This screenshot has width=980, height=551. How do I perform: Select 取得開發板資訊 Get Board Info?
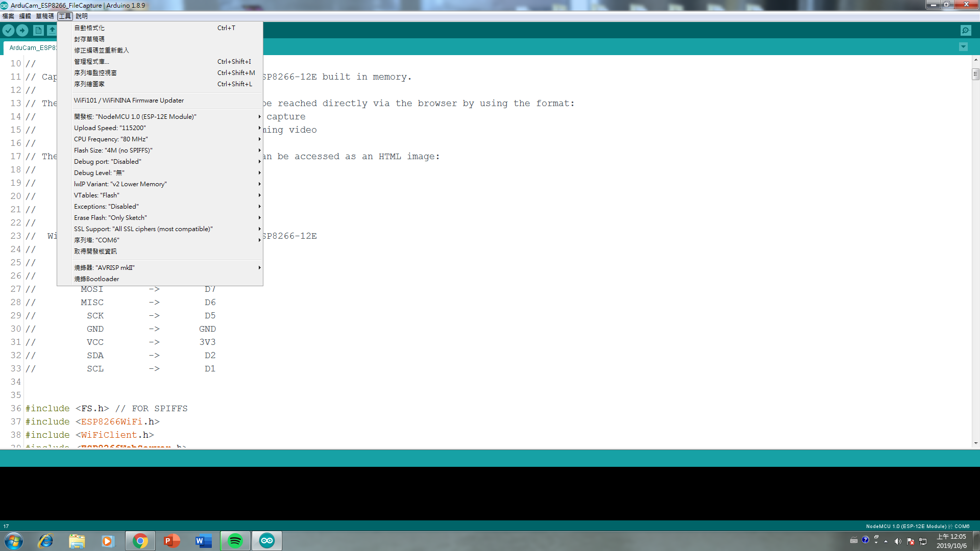pos(160,252)
